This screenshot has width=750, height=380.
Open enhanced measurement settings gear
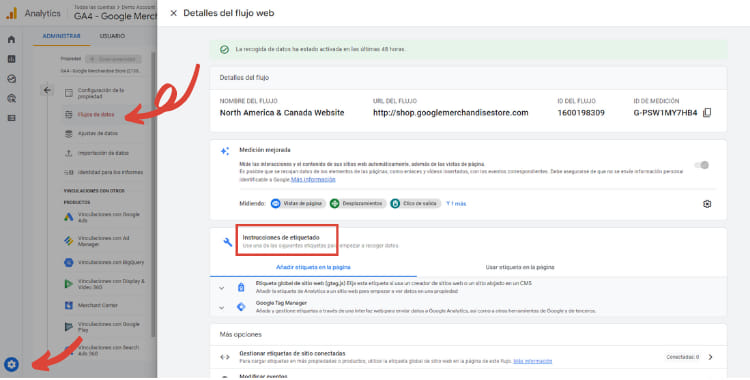click(707, 204)
